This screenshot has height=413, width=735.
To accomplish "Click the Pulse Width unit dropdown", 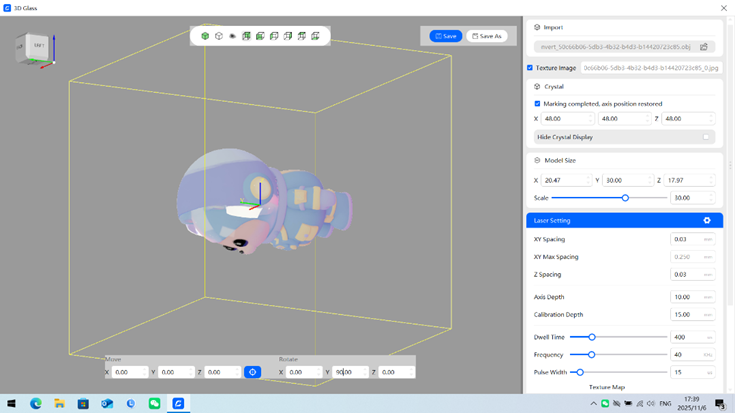I will 709,372.
